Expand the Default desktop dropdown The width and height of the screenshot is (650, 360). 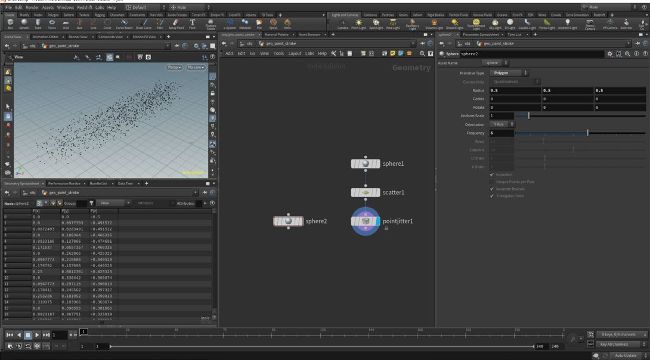146,7
